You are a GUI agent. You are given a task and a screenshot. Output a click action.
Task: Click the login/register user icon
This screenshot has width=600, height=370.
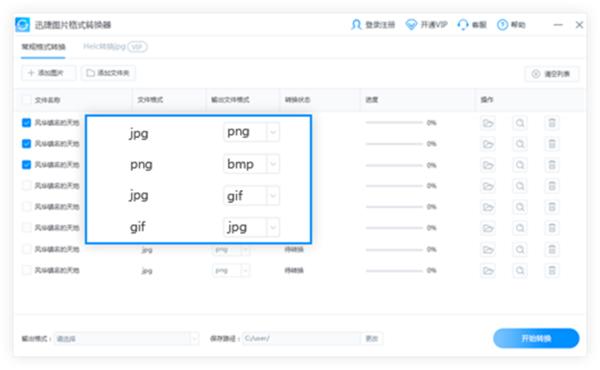[356, 25]
